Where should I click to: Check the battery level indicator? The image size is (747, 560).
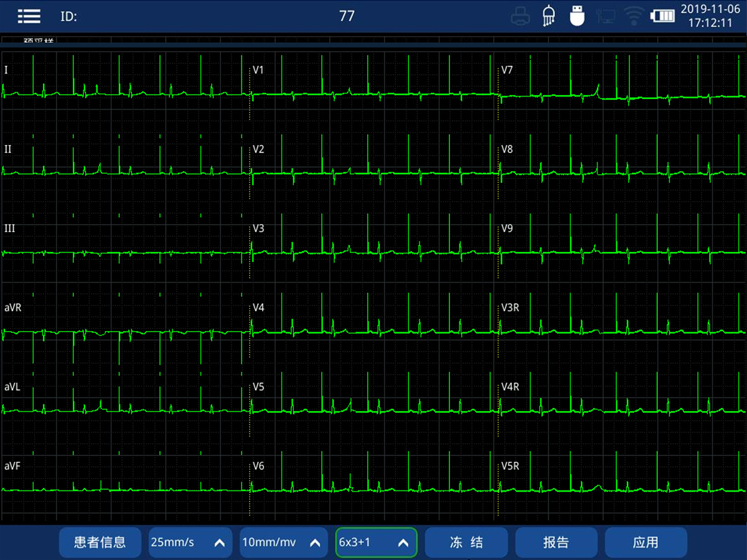pyautogui.click(x=662, y=16)
